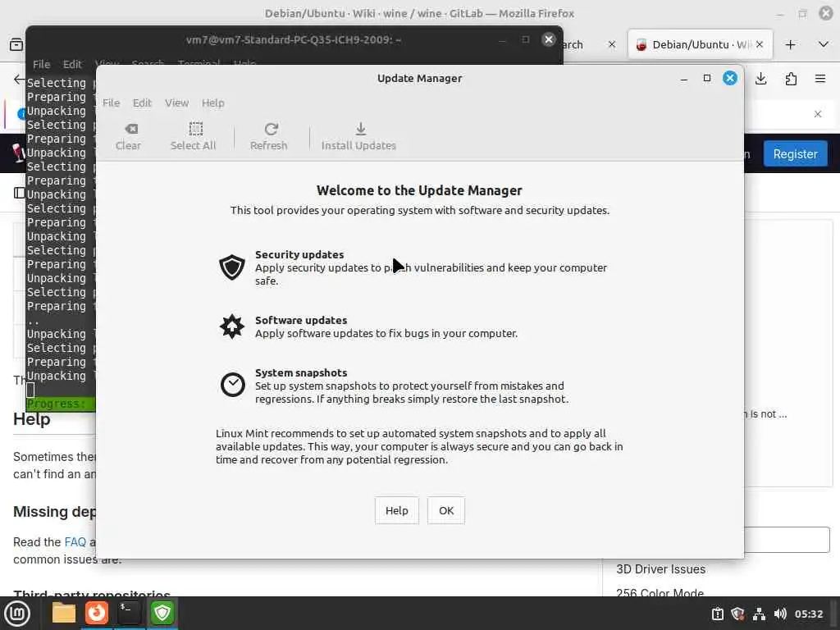Click the 3D Driver Issues sidebar link
Image resolution: width=840 pixels, height=630 pixels.
[660, 569]
